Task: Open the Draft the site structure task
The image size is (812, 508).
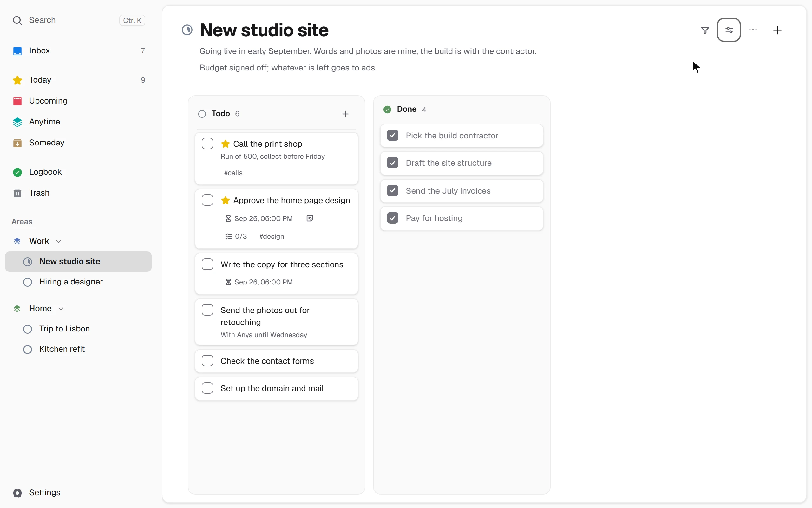Action: pyautogui.click(x=462, y=163)
